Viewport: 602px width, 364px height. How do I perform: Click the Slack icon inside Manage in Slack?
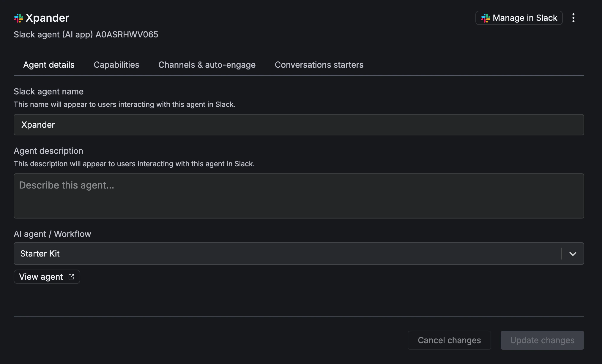pyautogui.click(x=486, y=18)
